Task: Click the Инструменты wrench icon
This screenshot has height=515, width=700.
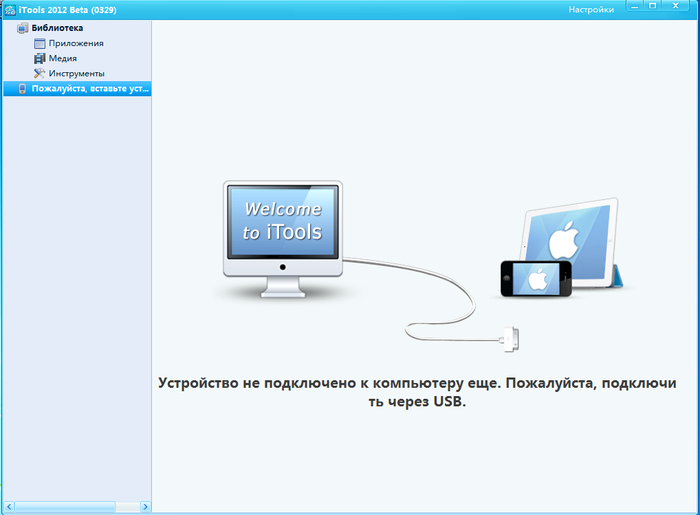Action: coord(40,73)
